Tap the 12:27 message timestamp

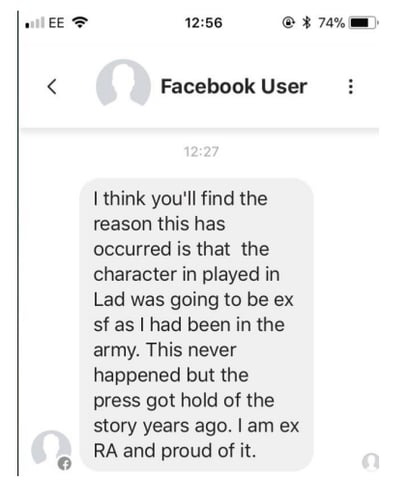(201, 152)
